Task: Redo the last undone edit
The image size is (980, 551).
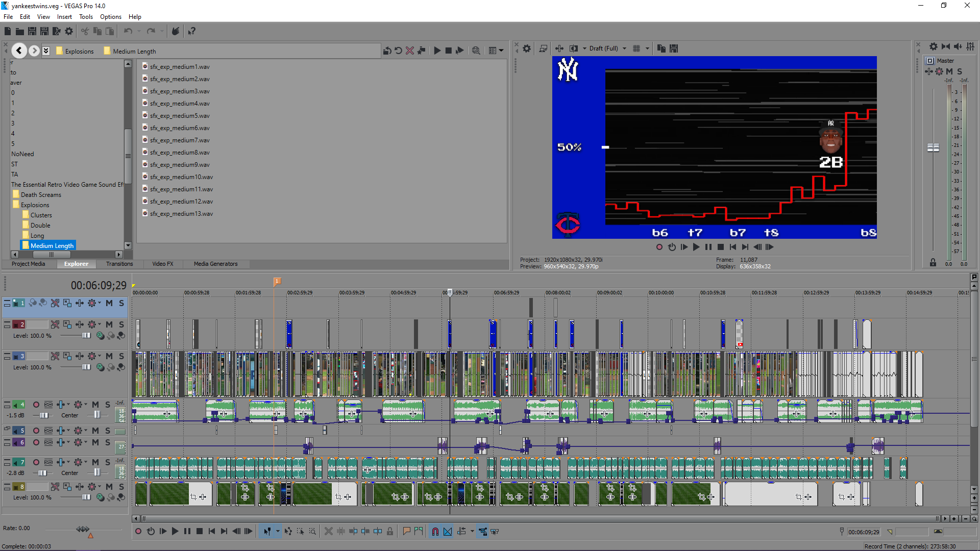Action: 151,31
